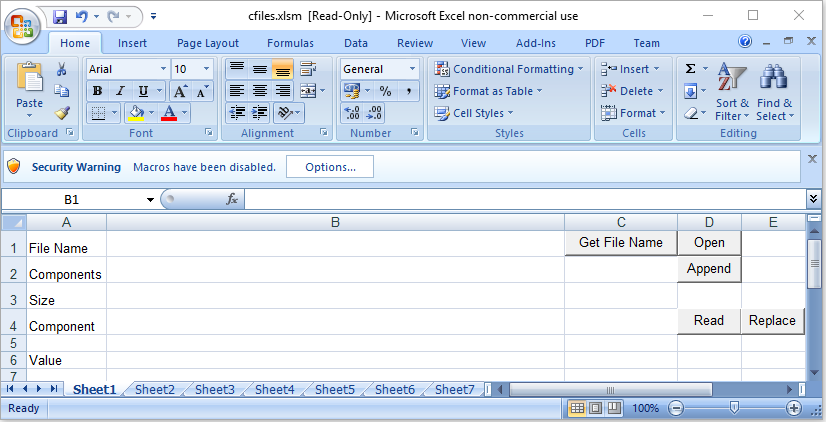Viewport: 826px width, 422px height.
Task: Expand the General number format dropdown
Action: (x=411, y=69)
